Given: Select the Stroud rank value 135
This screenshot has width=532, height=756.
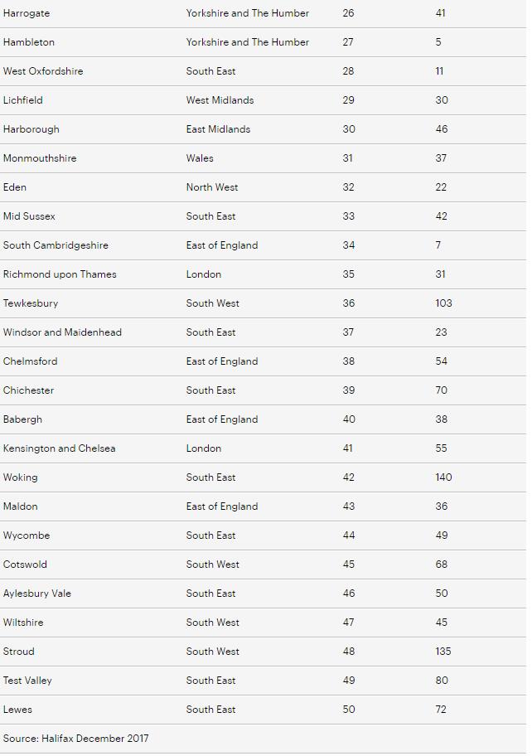Looking at the screenshot, I should 443,652.
